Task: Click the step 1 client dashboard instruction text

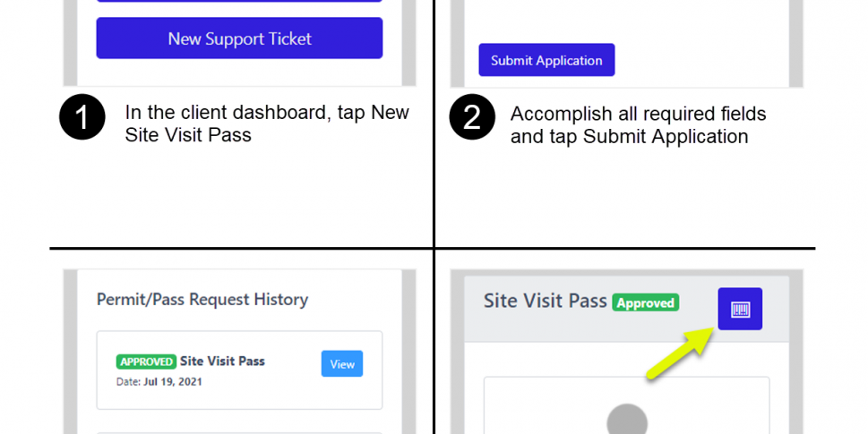Action: coord(267,124)
